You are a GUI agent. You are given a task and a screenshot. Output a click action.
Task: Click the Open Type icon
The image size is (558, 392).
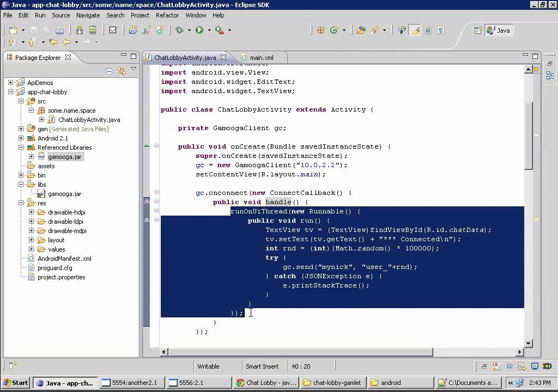click(x=361, y=30)
